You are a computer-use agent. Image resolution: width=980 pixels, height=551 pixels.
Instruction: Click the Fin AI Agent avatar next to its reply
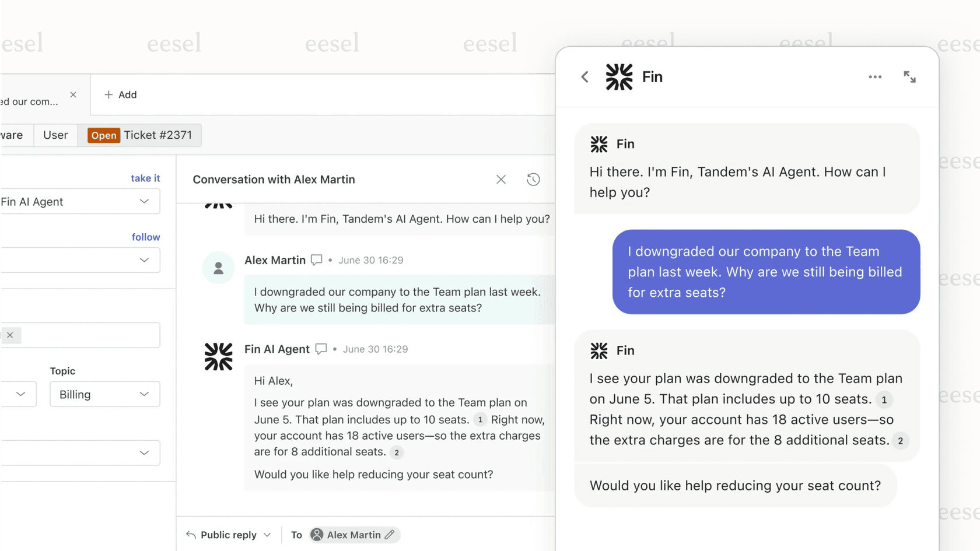tap(218, 356)
